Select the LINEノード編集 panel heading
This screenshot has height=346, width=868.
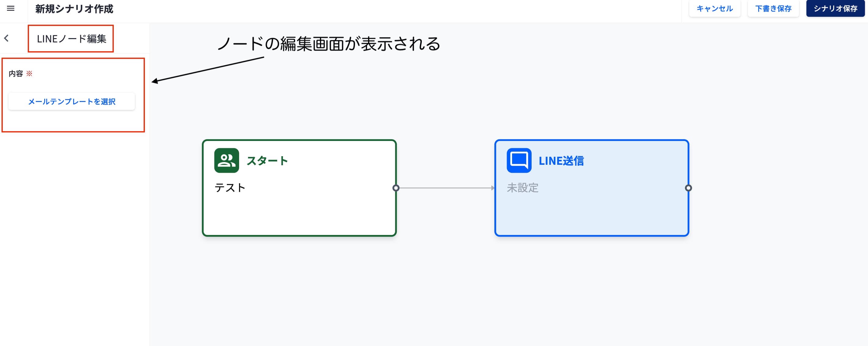pyautogui.click(x=71, y=39)
